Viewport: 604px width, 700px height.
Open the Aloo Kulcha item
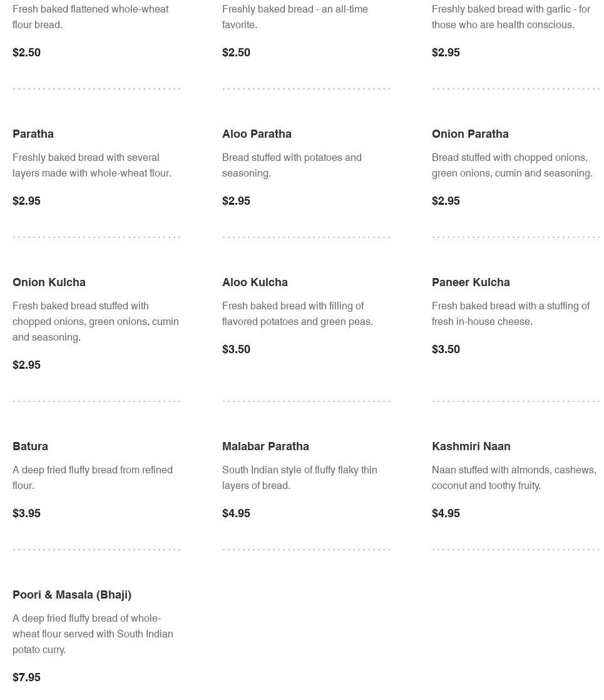pyautogui.click(x=255, y=282)
